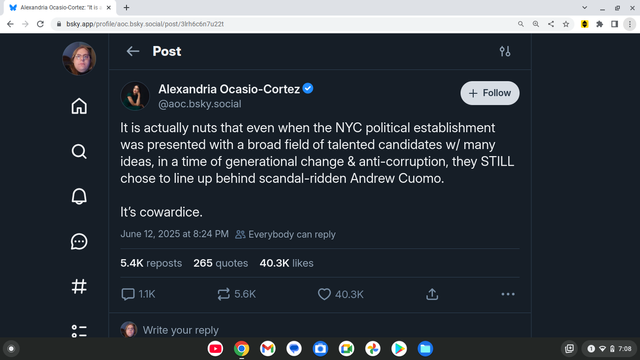Open the post's three-dot more menu
This screenshot has width=640, height=360.
(x=508, y=294)
